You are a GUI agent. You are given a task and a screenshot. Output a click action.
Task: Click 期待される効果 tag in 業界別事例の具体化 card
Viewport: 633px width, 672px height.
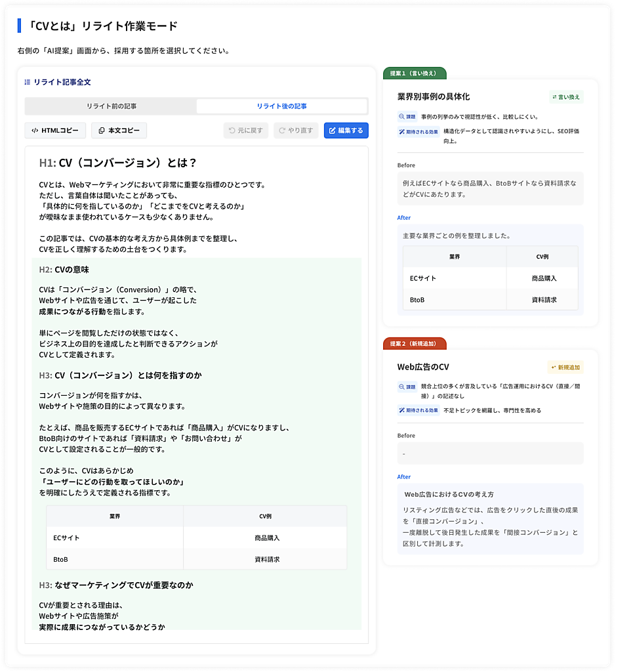pos(419,131)
